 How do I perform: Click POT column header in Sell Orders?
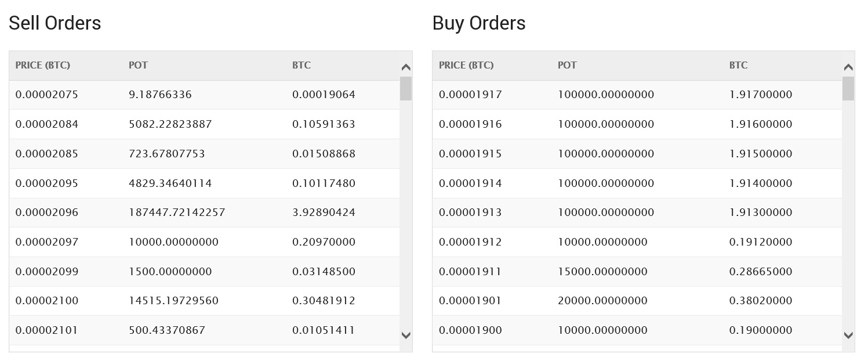138,65
